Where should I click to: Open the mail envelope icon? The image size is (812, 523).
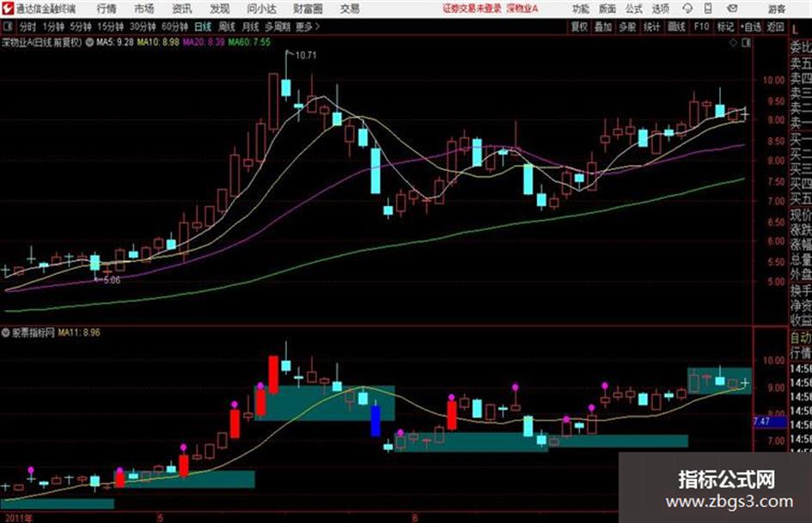click(x=732, y=9)
